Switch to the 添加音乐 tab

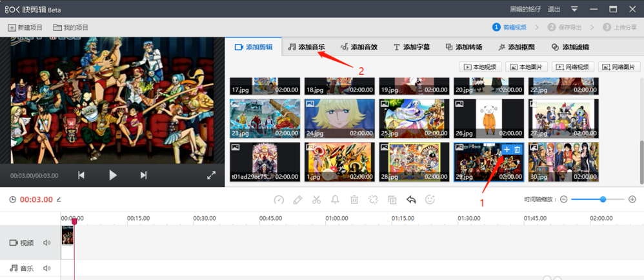(x=307, y=47)
